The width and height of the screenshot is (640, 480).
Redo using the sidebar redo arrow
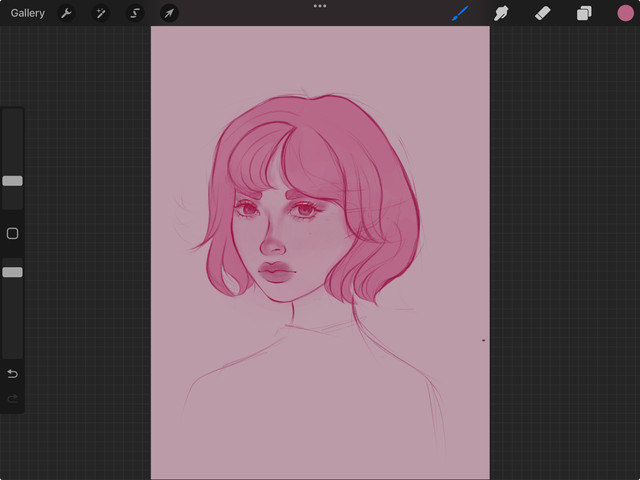click(12, 399)
